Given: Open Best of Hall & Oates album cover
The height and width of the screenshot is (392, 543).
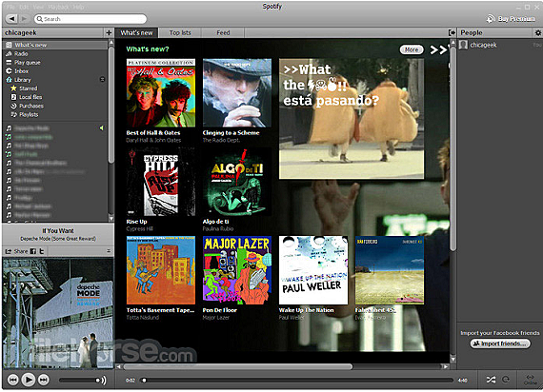Looking at the screenshot, I should click(161, 92).
